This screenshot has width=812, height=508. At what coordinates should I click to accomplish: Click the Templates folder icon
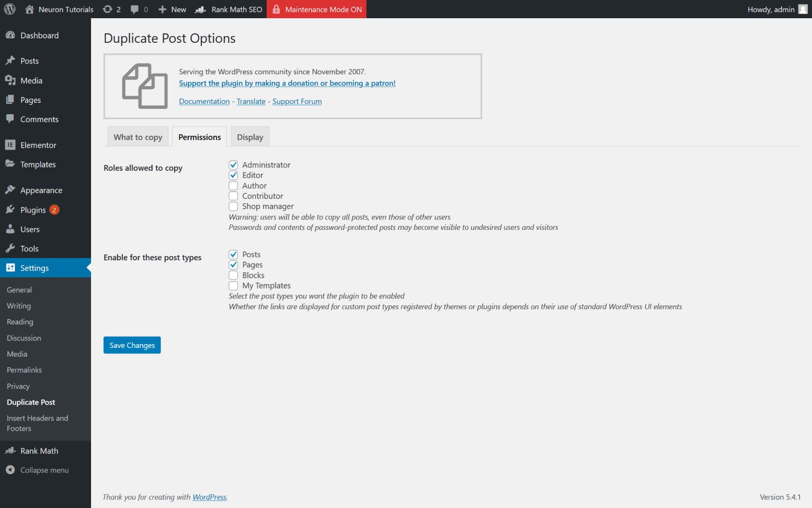tap(10, 164)
